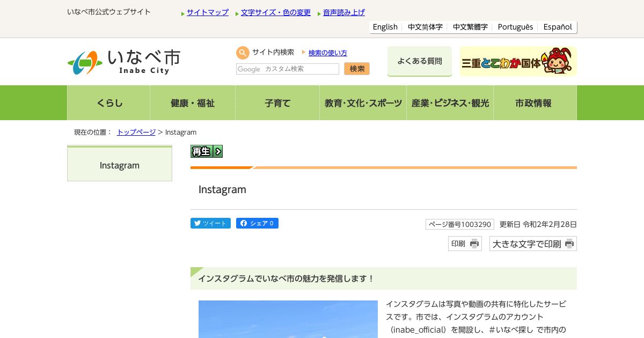Open 産業・ビジネス・観光 menu
The height and width of the screenshot is (338, 644).
(450, 103)
